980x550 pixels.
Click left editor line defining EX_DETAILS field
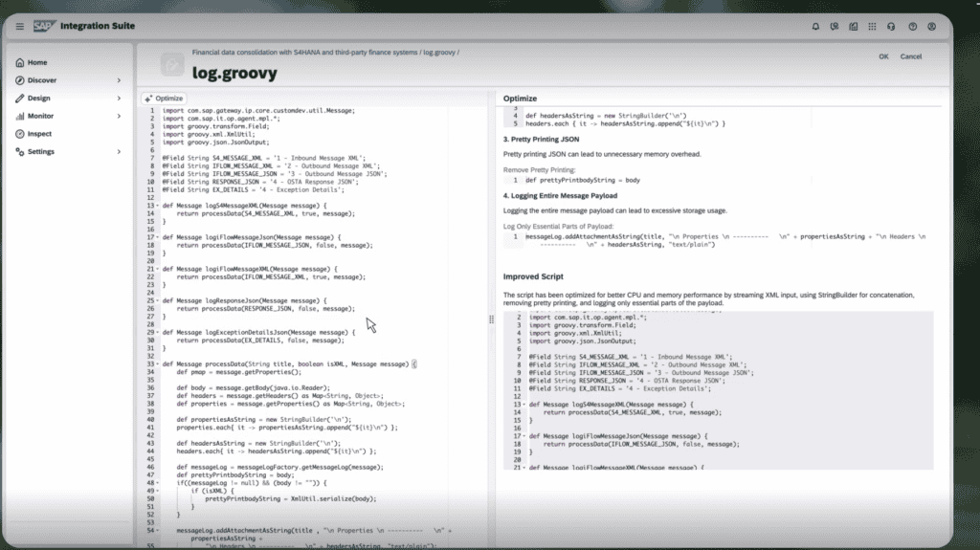pyautogui.click(x=253, y=190)
